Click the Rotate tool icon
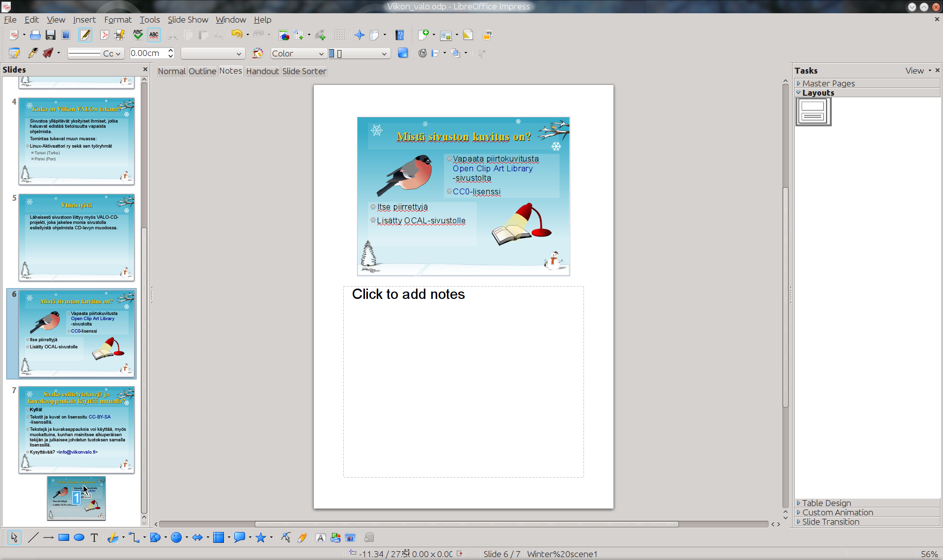The width and height of the screenshot is (943, 560). click(x=422, y=53)
